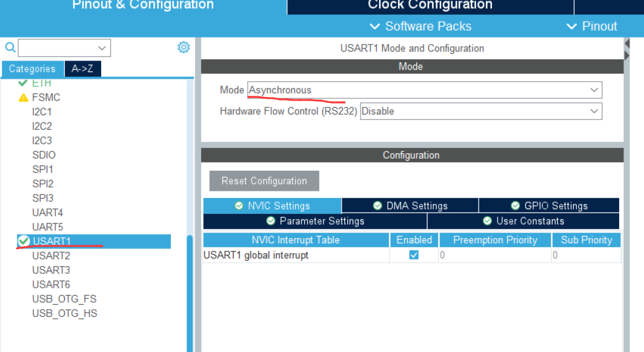Click the Preemption Priority column header
The image size is (644, 352).
[495, 240]
